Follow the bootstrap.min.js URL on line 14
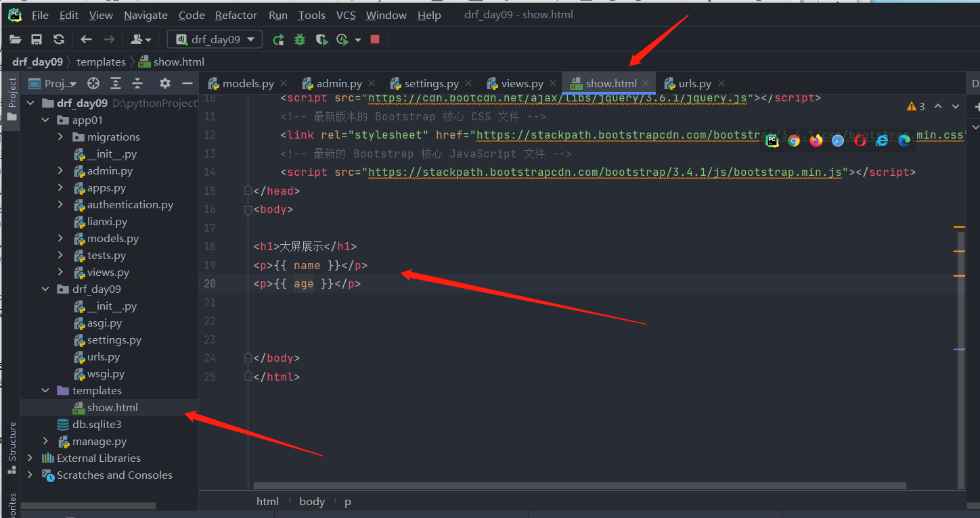The image size is (980, 518). (606, 172)
